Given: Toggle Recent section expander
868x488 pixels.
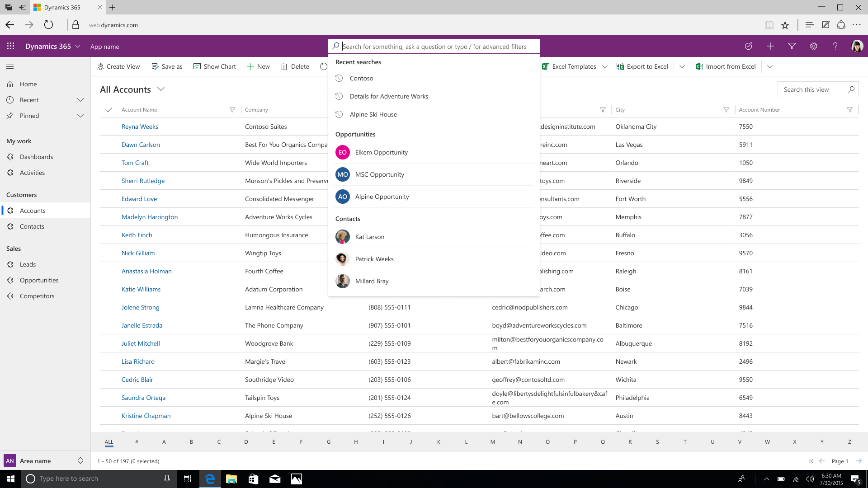Looking at the screenshot, I should [80, 99].
